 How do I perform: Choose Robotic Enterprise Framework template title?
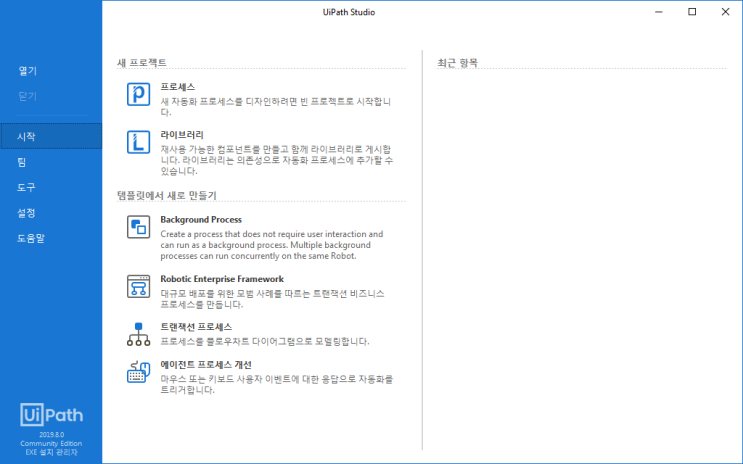(222, 279)
